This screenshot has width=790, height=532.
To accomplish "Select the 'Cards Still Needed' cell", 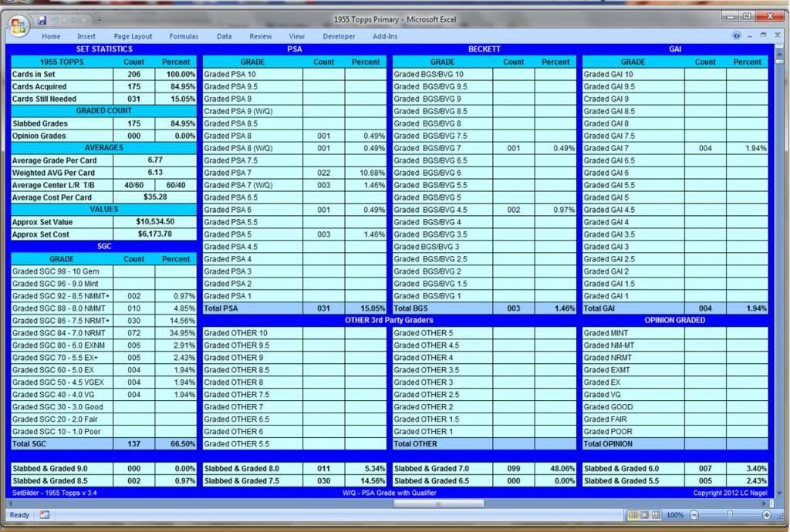I will [x=62, y=99].
